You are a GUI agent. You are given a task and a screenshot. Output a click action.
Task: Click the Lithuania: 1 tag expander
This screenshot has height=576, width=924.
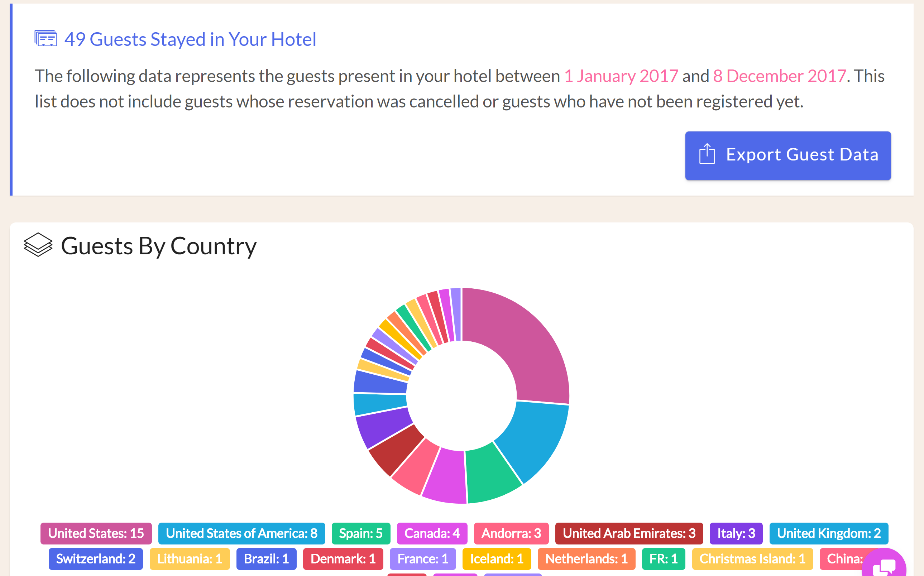[188, 558]
